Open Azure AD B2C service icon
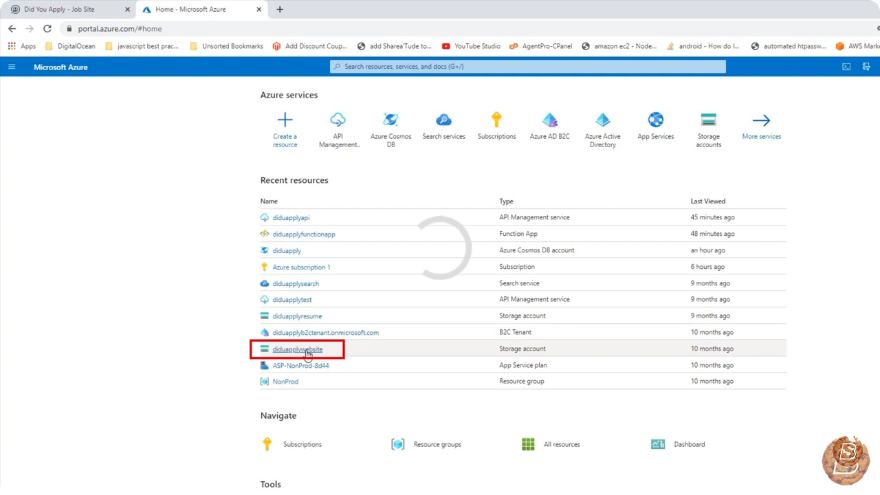The width and height of the screenshot is (880, 495). [549, 120]
